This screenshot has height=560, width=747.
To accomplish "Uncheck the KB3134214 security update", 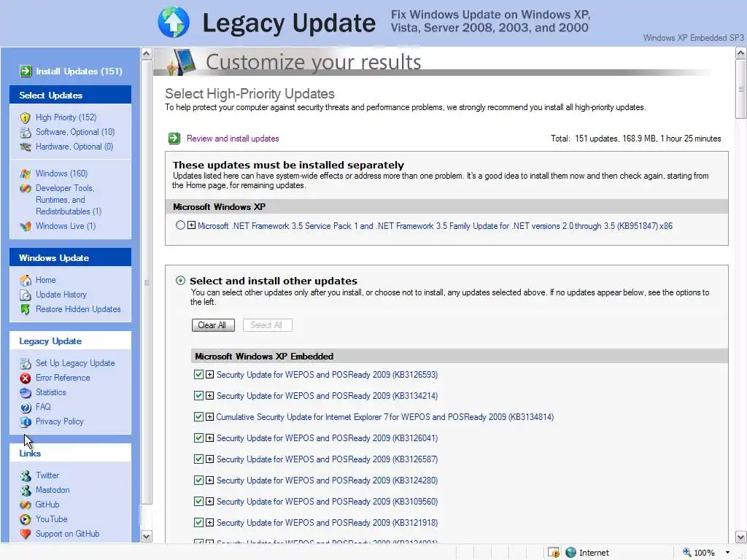I will pos(198,396).
